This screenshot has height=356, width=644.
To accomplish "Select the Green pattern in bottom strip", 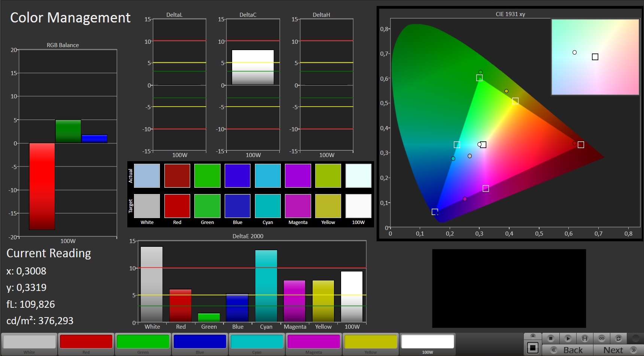I will pyautogui.click(x=143, y=344).
